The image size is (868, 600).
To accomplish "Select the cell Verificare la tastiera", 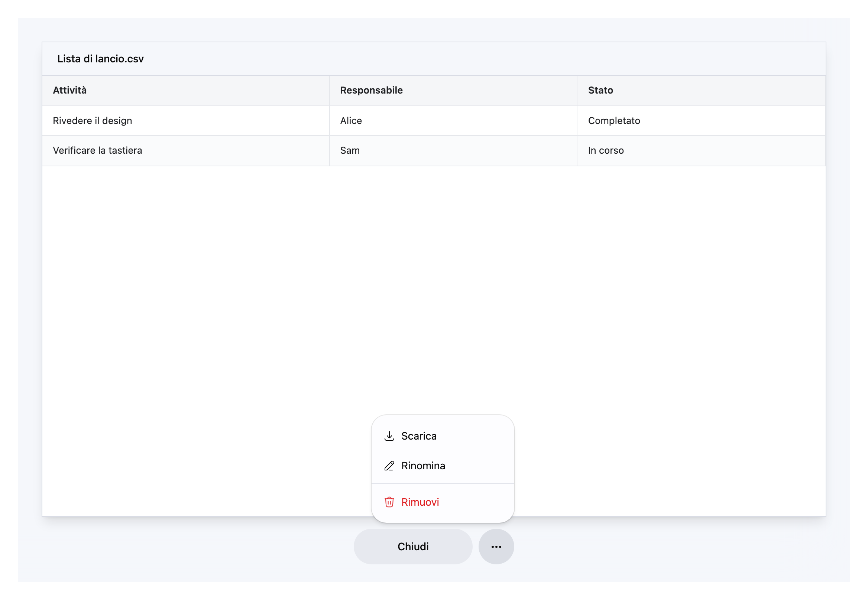I will (x=186, y=151).
